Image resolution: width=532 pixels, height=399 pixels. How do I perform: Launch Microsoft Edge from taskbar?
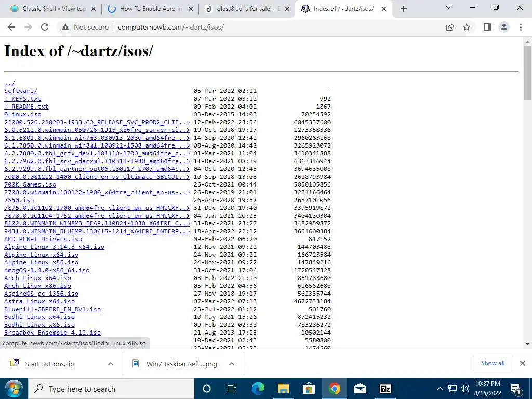(x=258, y=389)
